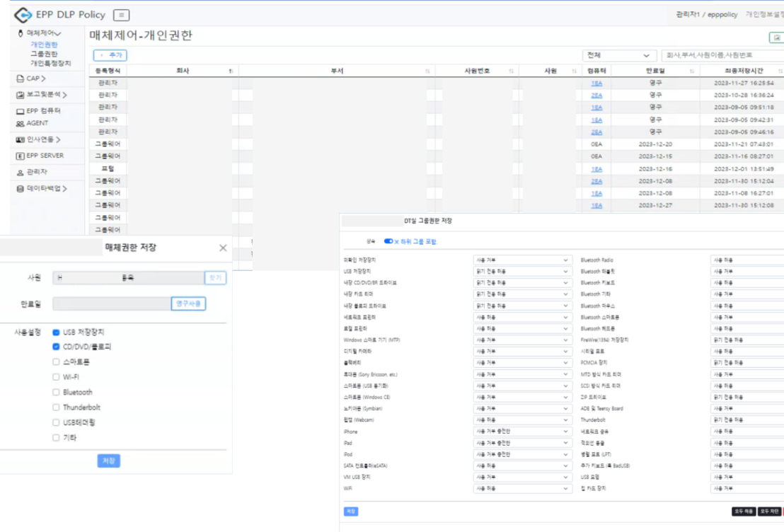The height and width of the screenshot is (532, 784).
Task: Open the 1EA link in the 2023-12-01 13:51:49 row
Action: [x=596, y=170]
